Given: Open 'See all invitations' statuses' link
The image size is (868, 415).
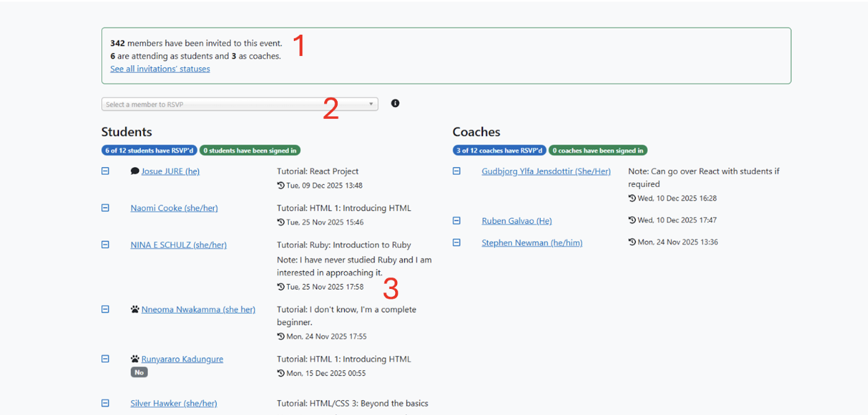Looking at the screenshot, I should coord(160,69).
